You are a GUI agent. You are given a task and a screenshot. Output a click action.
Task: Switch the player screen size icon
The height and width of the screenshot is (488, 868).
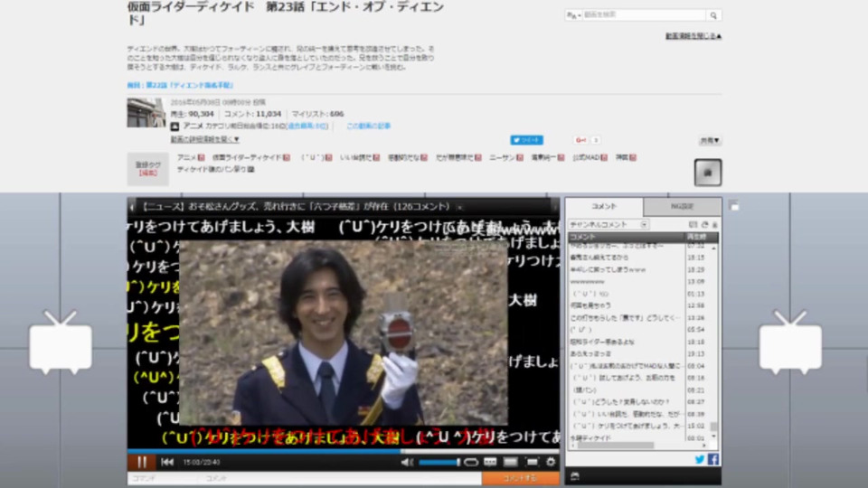tap(510, 462)
